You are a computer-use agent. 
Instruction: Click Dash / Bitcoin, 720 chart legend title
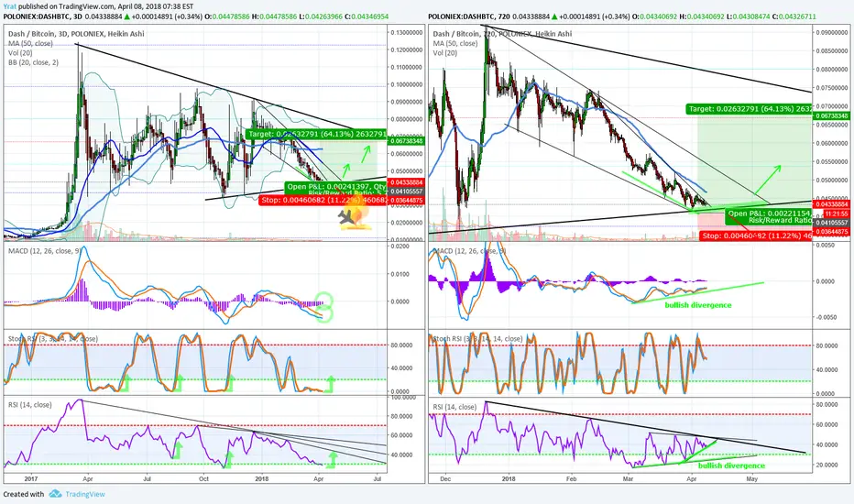tap(502, 34)
